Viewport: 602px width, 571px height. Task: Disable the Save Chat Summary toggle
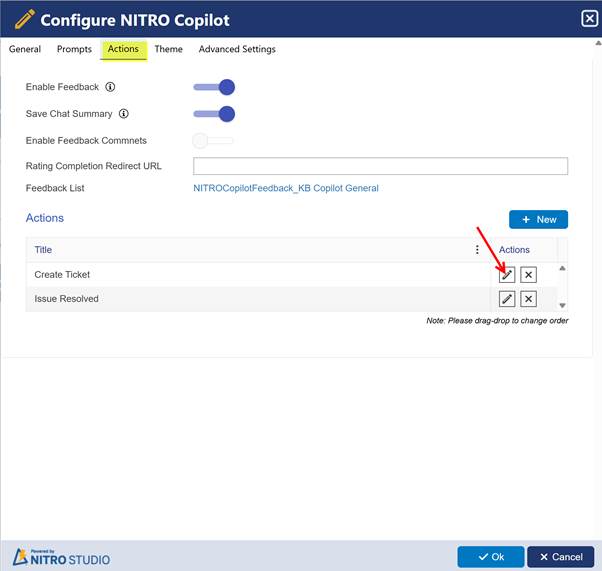tap(214, 114)
